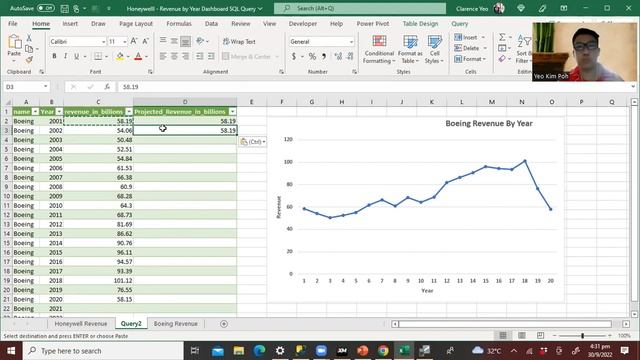Open Projected_Revenue_in_billions filter dropdown
The width and height of the screenshot is (640, 360).
232,111
